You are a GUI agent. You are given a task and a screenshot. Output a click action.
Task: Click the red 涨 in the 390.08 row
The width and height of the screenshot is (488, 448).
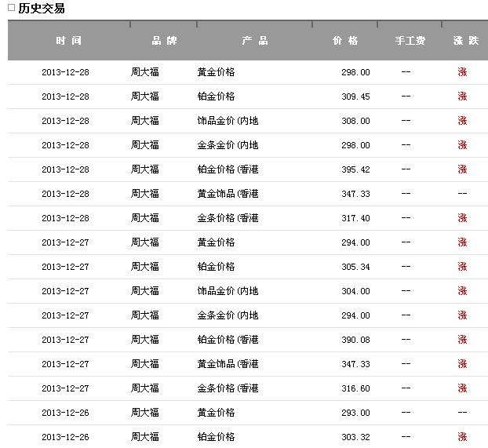coord(462,340)
